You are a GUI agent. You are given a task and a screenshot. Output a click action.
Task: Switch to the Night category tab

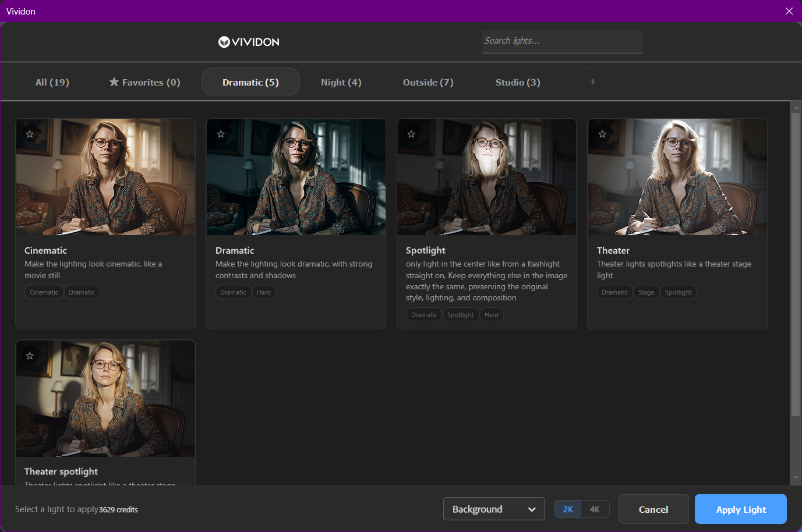[x=341, y=82]
